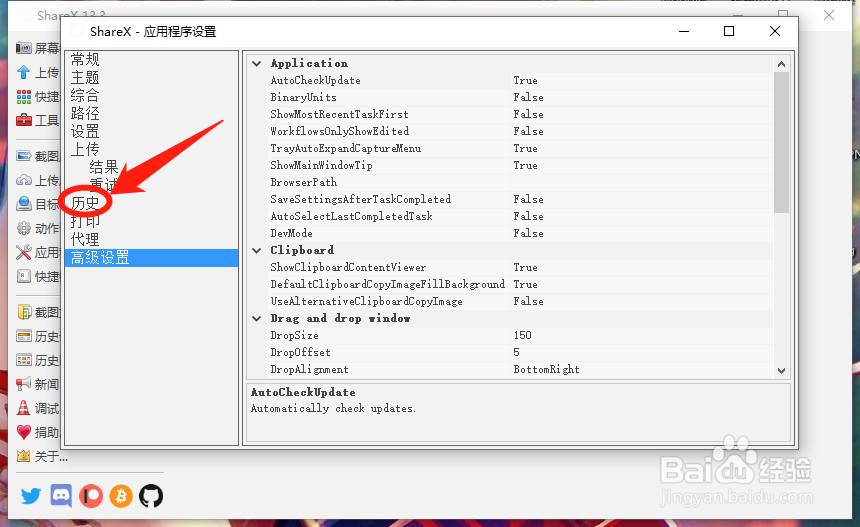The height and width of the screenshot is (527, 860).
Task: Click UseAlternativeClipboardCopyImage property
Action: pyautogui.click(x=366, y=302)
